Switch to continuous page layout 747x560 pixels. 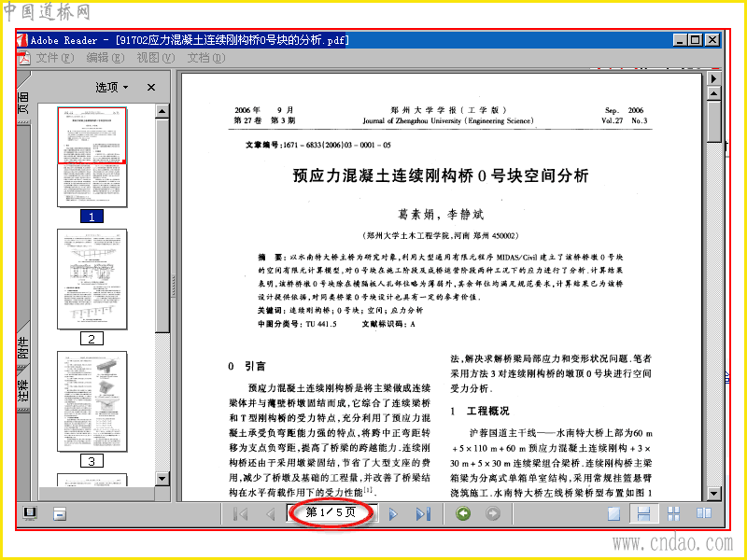[x=643, y=514]
